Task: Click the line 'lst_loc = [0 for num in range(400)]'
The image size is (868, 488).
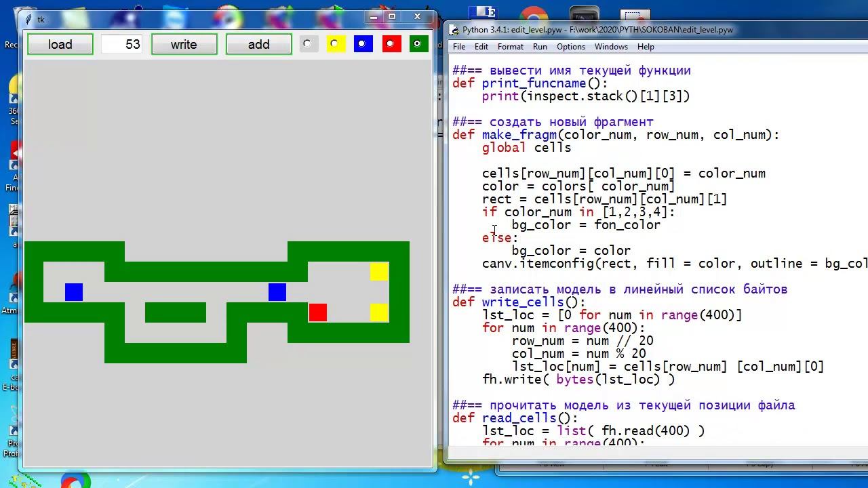Action: pos(612,315)
